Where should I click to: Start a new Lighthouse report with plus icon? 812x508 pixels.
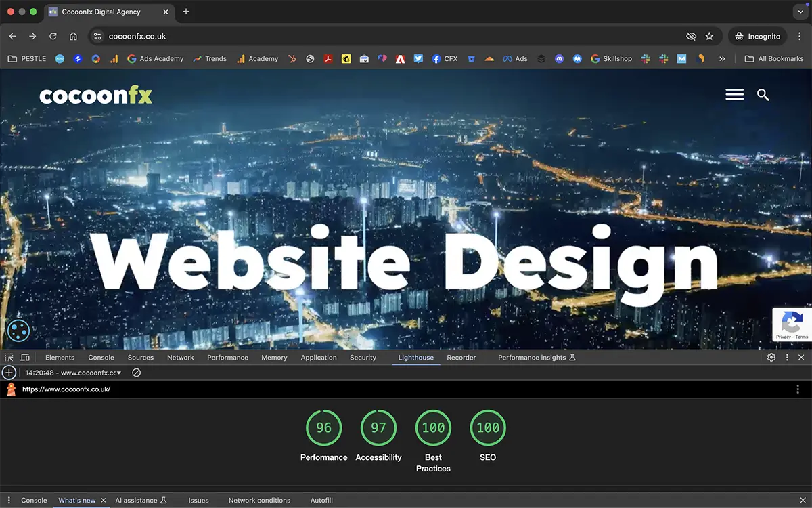click(9, 373)
